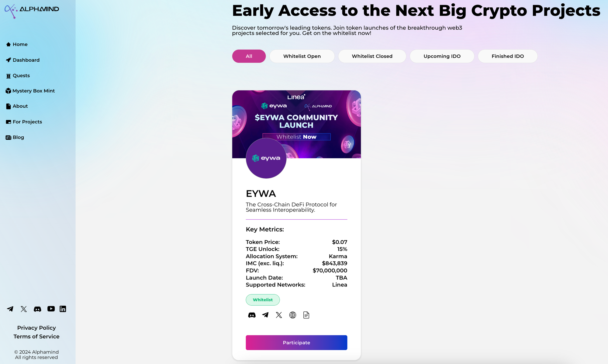Open EYWA whitepaper document icon

pyautogui.click(x=306, y=315)
